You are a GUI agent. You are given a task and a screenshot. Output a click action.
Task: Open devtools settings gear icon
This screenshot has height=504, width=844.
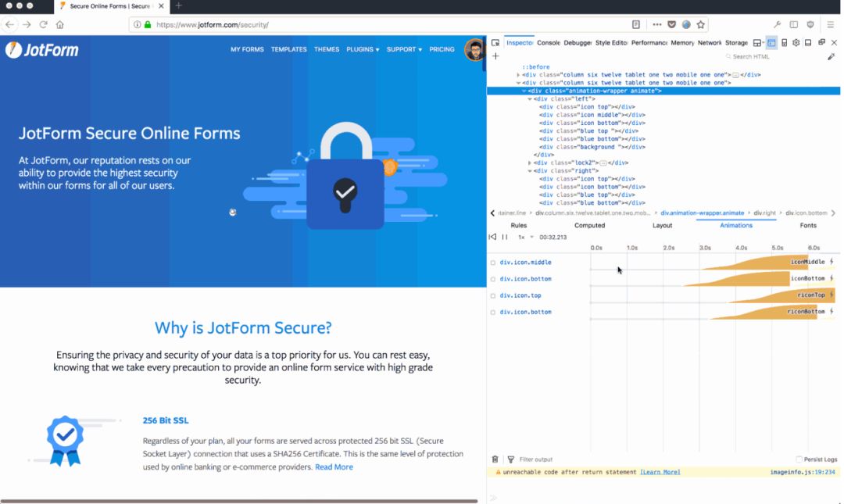point(796,42)
